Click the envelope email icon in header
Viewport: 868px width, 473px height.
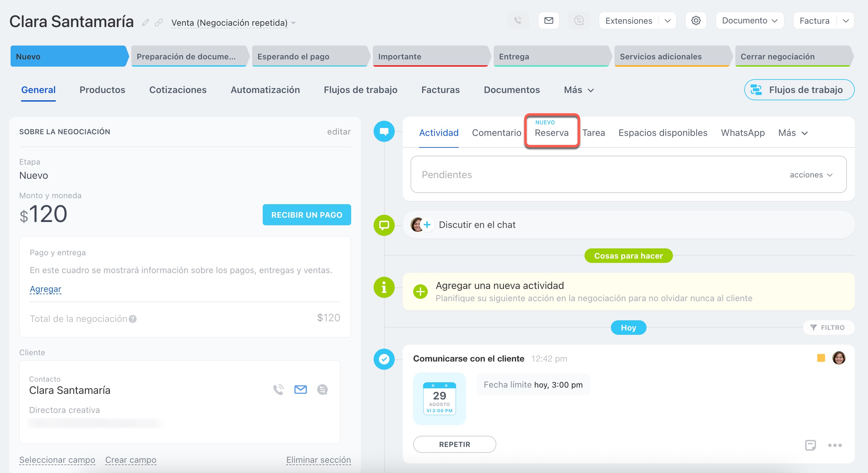pyautogui.click(x=549, y=20)
